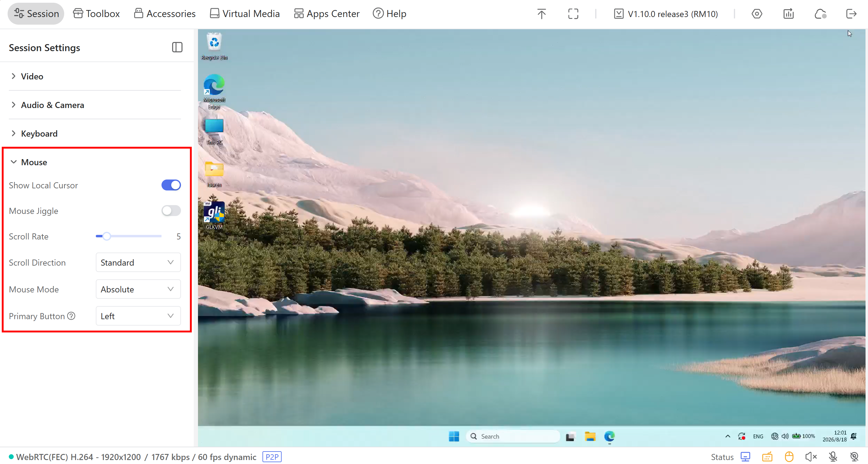Viewport: 868px width, 464px height.
Task: Open the statistics chart icon in top bar
Action: [x=789, y=14]
